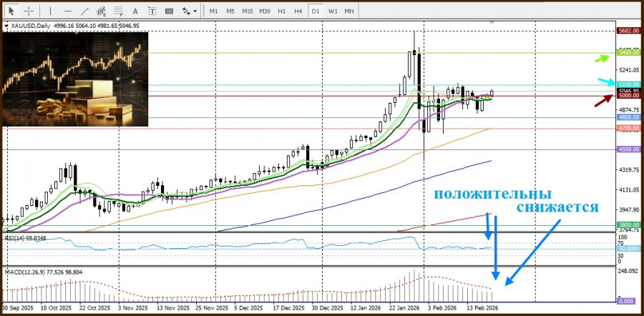
Task: Select the diagonal trendline tool
Action: click(x=84, y=11)
